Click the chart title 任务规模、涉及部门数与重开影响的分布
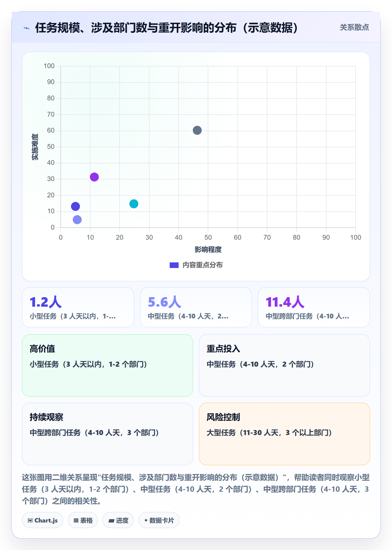Screen dimensions: 392x550 pos(167,28)
